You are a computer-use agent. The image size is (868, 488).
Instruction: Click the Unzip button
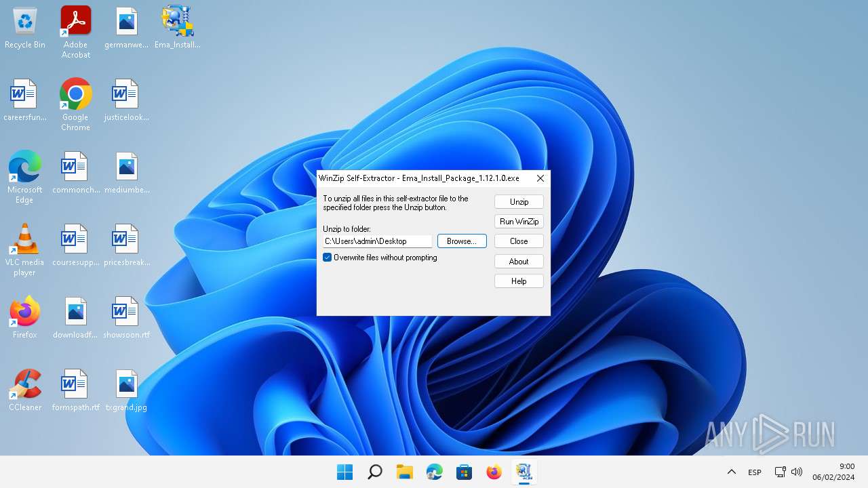click(519, 202)
